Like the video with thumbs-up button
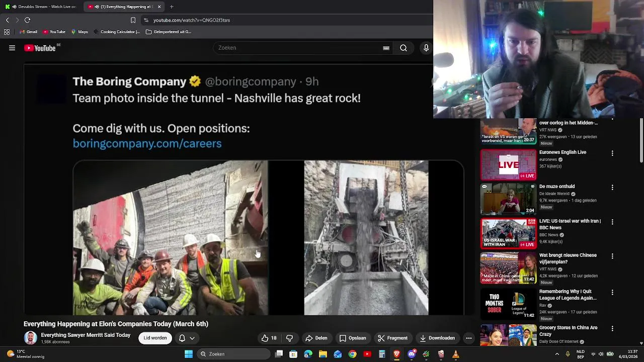 [269, 338]
